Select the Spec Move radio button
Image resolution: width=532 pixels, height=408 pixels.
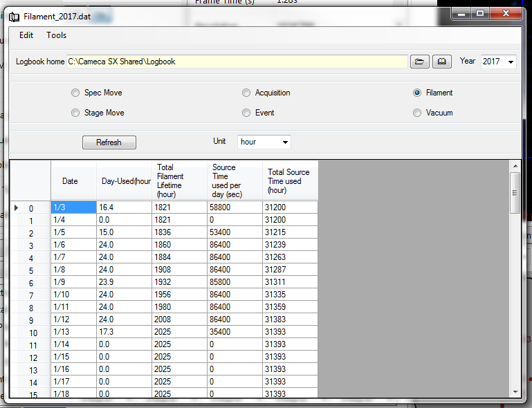(75, 93)
